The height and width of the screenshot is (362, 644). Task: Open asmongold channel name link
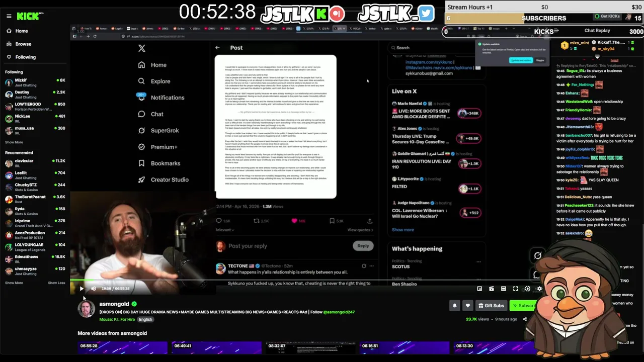pyautogui.click(x=114, y=304)
